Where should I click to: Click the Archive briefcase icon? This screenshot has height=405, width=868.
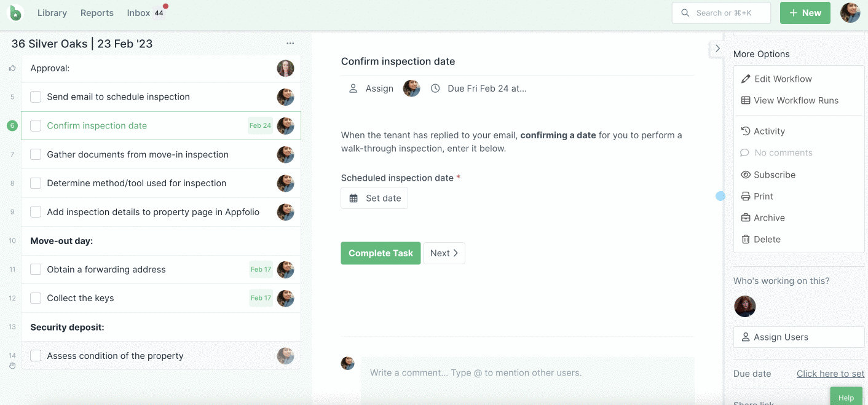pyautogui.click(x=746, y=218)
